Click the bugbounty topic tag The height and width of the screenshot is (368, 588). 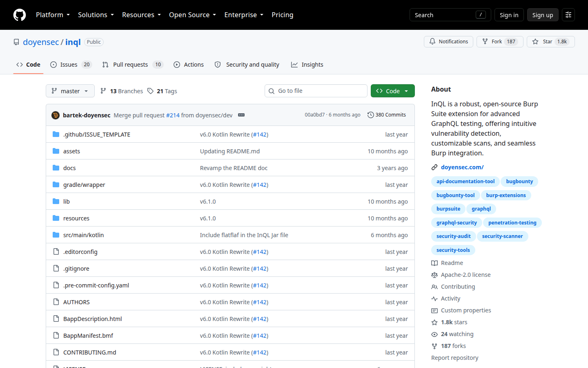point(519,182)
